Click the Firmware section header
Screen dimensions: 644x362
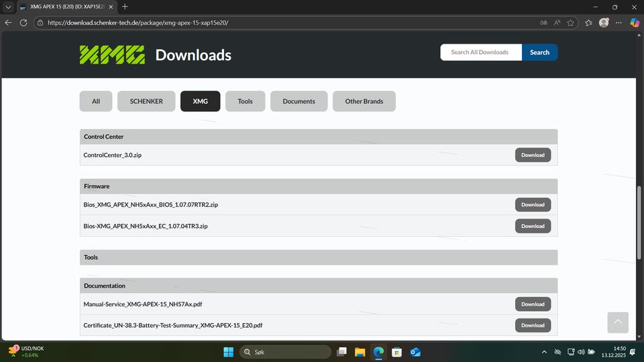319,186
